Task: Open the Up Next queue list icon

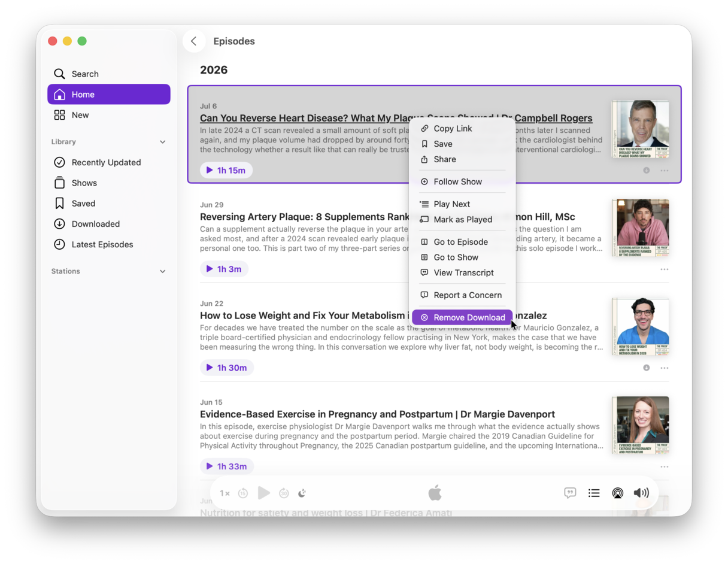Action: pyautogui.click(x=594, y=493)
